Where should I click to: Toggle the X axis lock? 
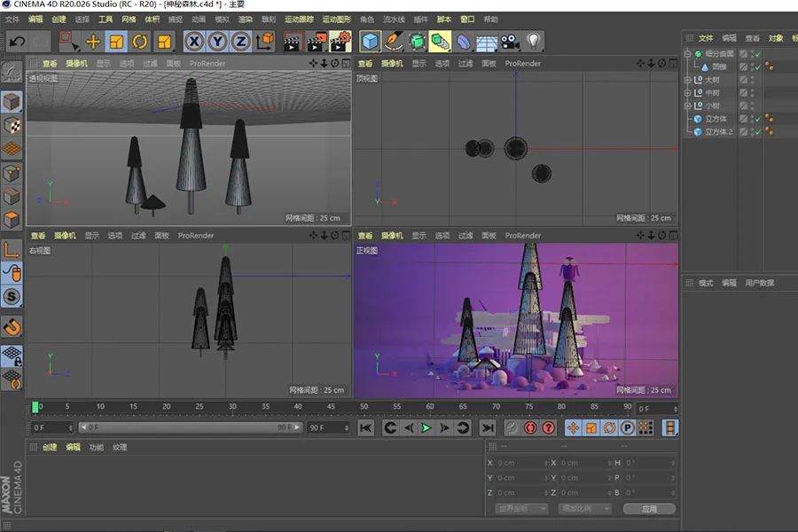[x=194, y=41]
